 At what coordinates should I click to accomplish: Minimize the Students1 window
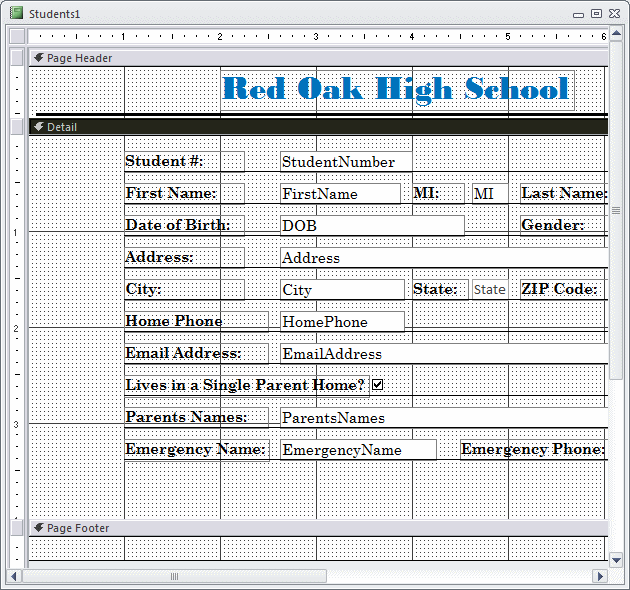point(578,15)
